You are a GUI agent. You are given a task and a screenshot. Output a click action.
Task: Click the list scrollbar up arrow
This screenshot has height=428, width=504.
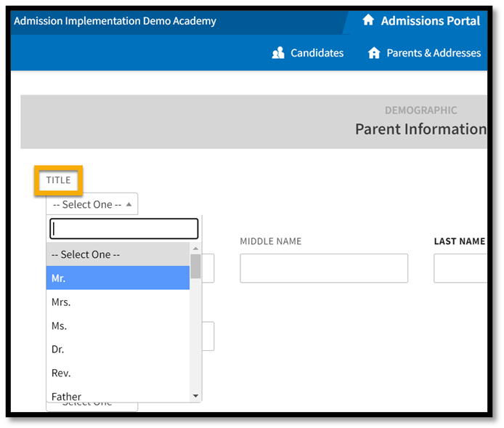coord(195,249)
